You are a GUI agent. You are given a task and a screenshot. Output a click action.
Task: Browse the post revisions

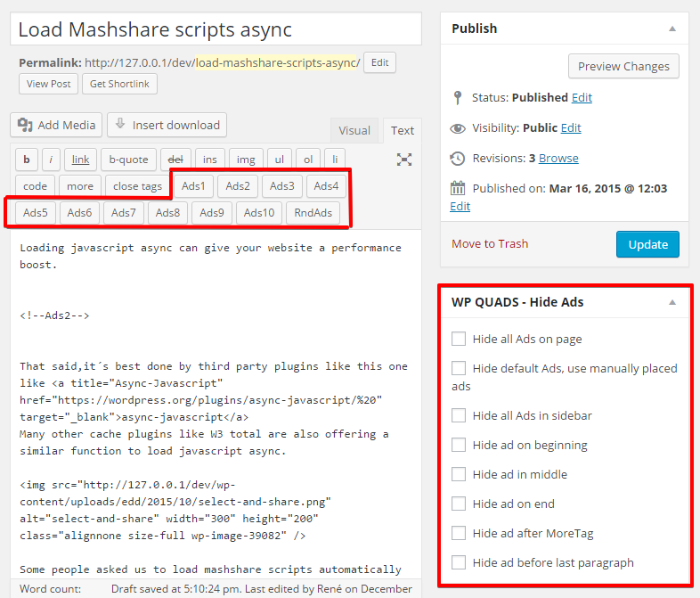pos(558,158)
